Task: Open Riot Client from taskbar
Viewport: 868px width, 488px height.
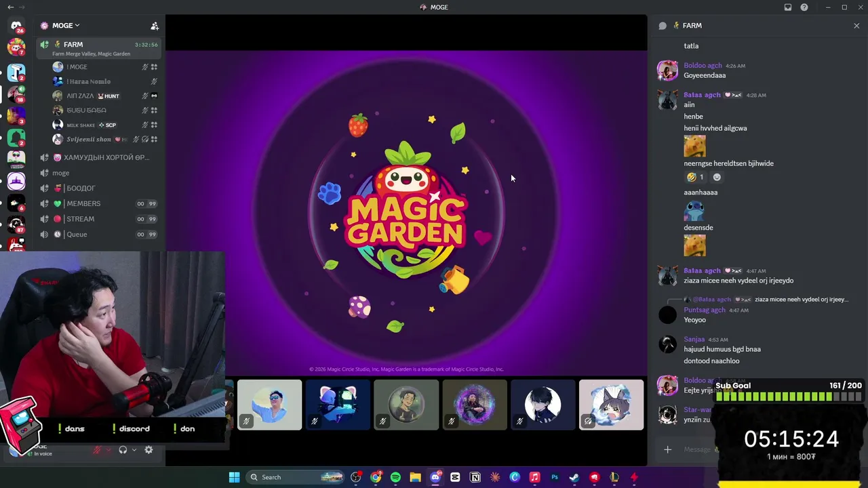Action: [594, 477]
